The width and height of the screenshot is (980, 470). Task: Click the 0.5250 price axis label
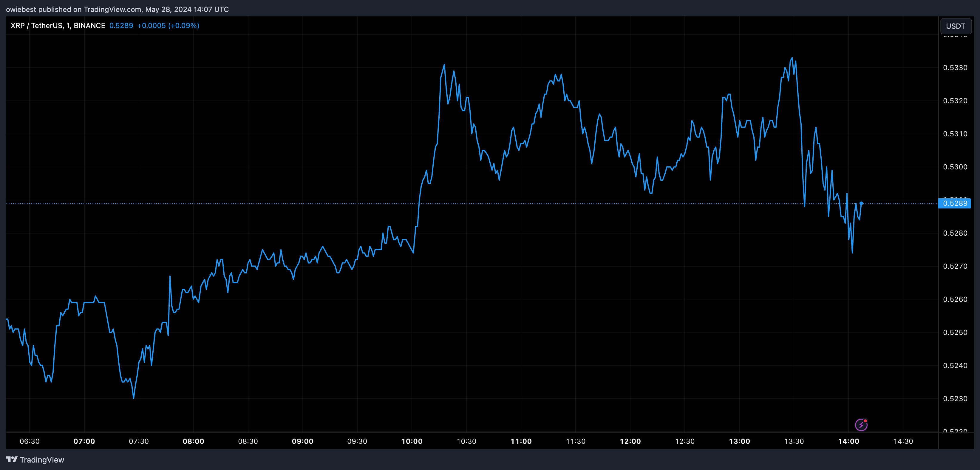(x=955, y=333)
